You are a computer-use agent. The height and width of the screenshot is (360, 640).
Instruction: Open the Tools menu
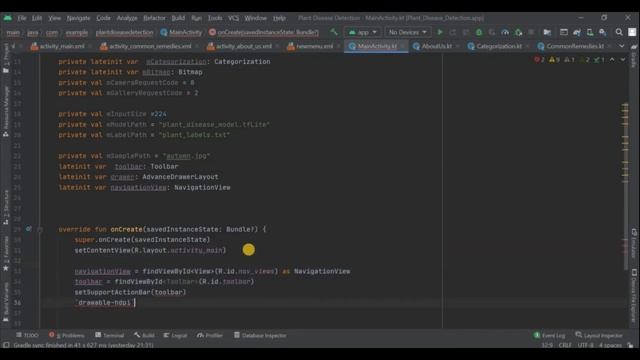(215, 18)
